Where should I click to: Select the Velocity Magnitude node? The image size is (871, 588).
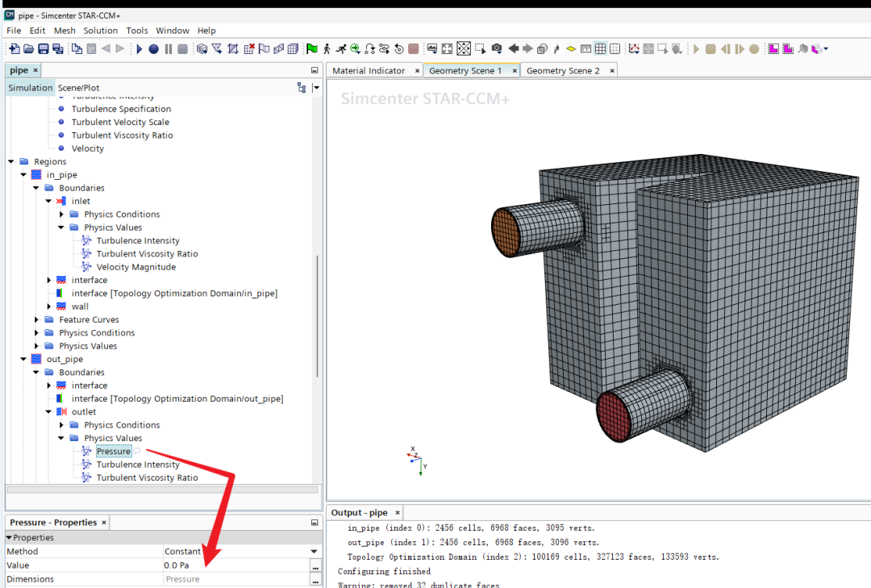point(136,267)
